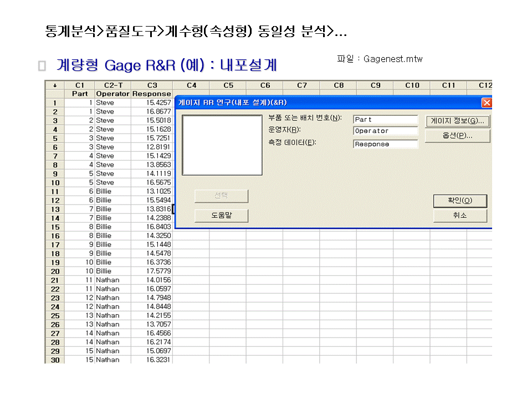The height and width of the screenshot is (399, 532).
Task: Open 게이지 정보(G)... dialog
Action: 457,121
